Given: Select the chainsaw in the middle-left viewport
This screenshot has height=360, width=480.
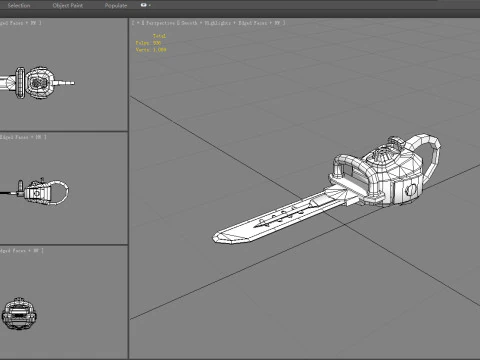Looking at the screenshot, I should pos(37,192).
